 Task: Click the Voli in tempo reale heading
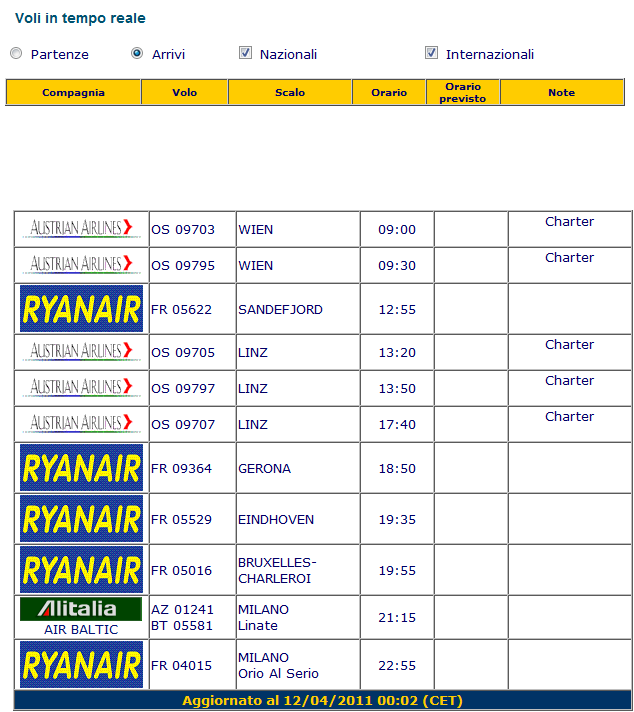point(80,18)
